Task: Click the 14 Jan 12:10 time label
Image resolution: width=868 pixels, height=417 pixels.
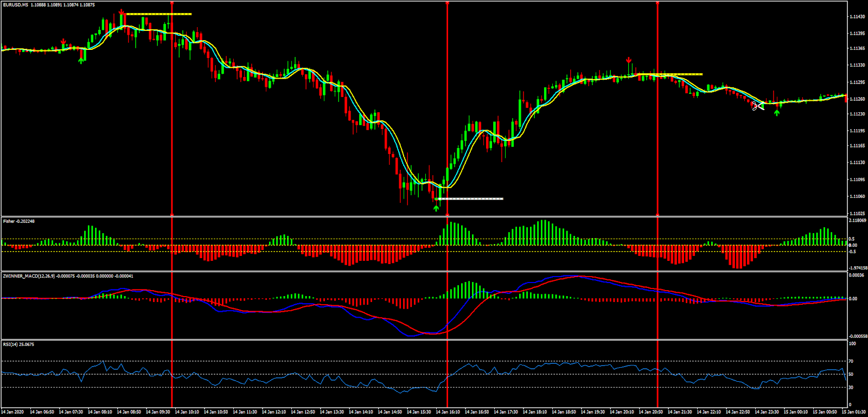Action: [274, 412]
